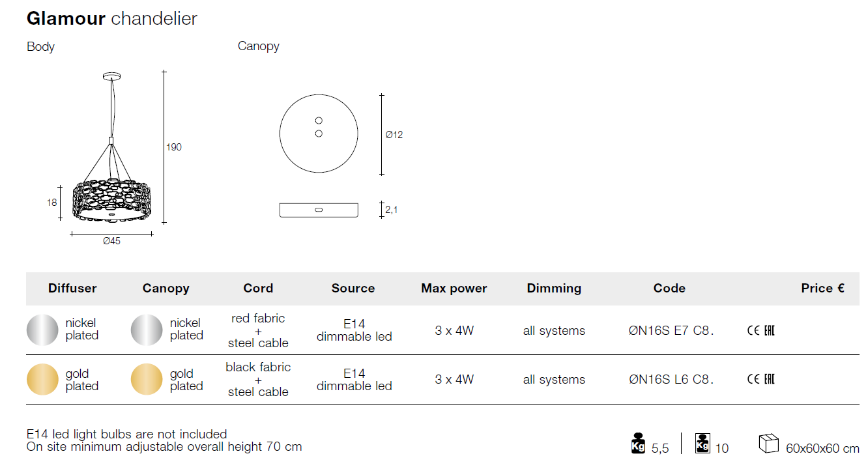Click the 5,5 weight value

(660, 448)
